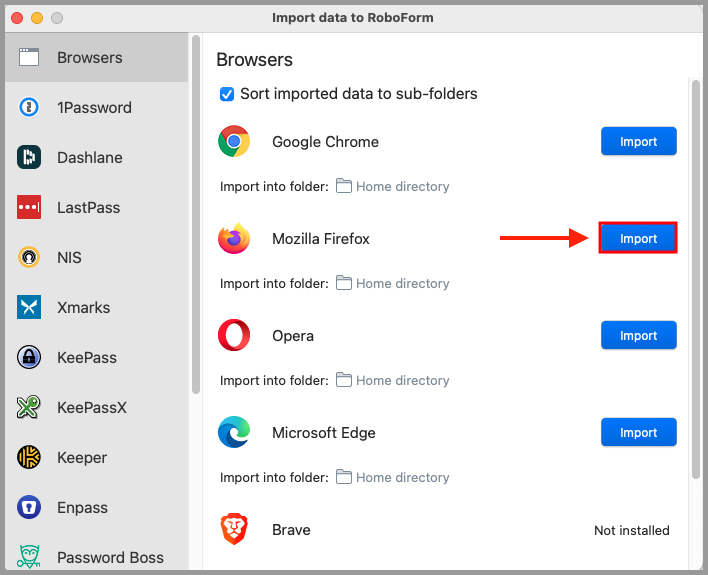Image resolution: width=708 pixels, height=575 pixels.
Task: Change Home directory folder for Google Chrome
Action: (402, 186)
